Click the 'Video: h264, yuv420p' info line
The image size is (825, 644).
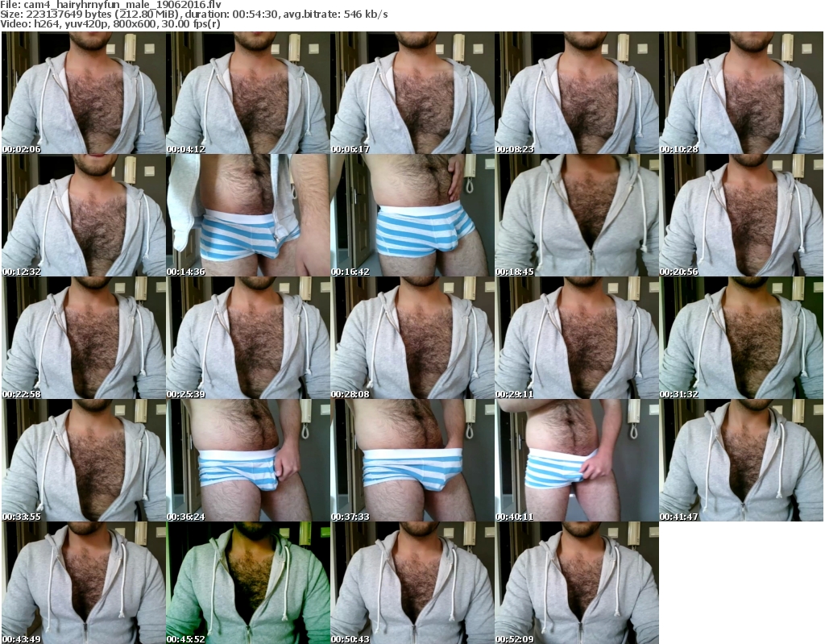[x=110, y=24]
